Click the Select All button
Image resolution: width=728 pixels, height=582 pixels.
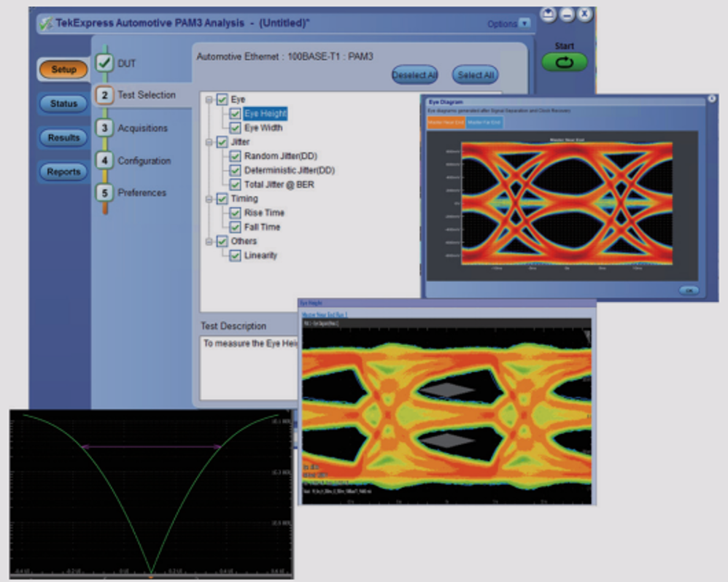click(476, 74)
